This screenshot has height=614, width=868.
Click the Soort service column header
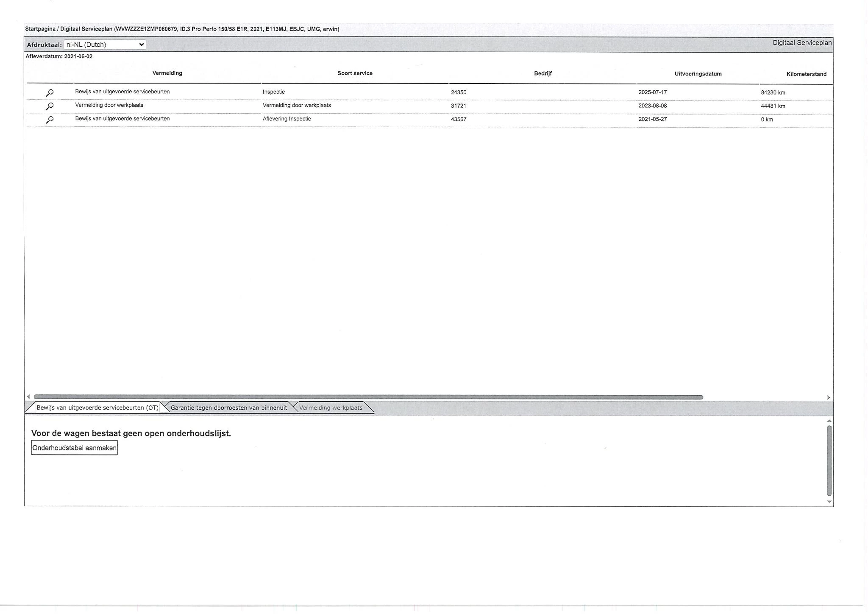(355, 73)
